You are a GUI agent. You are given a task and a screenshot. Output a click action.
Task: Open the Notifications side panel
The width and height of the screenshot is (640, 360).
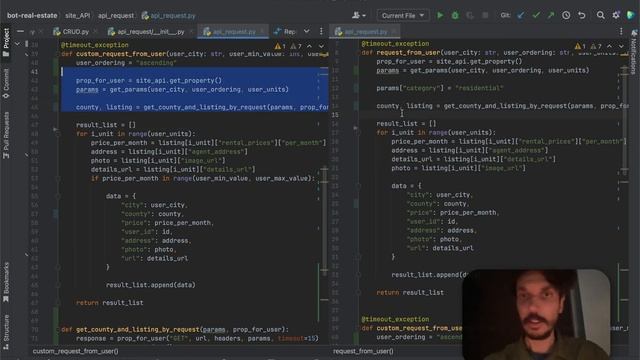coord(633,52)
